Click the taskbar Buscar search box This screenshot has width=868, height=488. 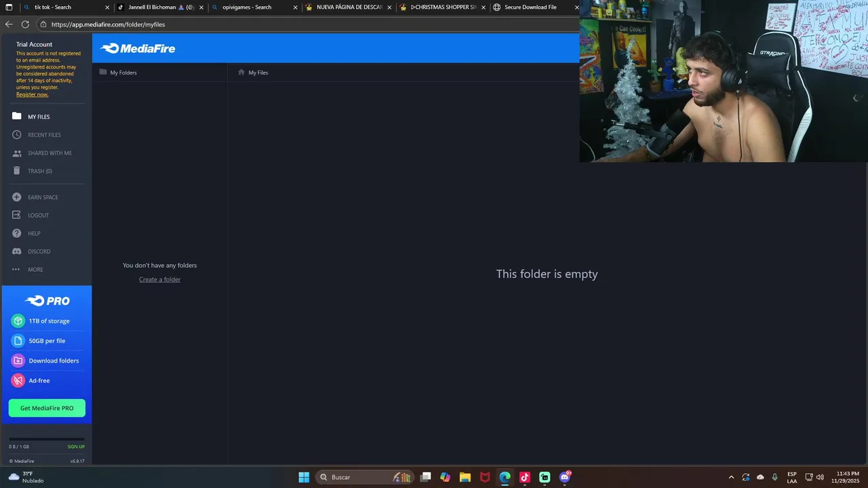(364, 477)
